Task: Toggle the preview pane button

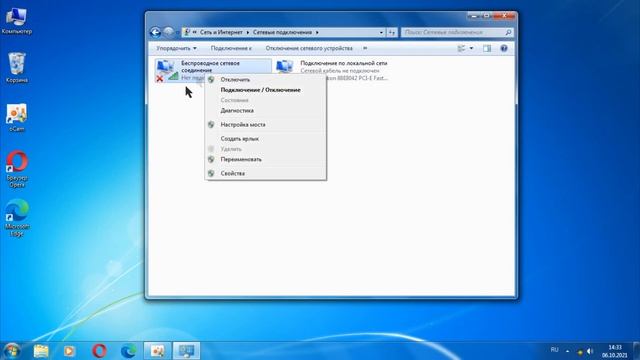Action: [x=487, y=48]
